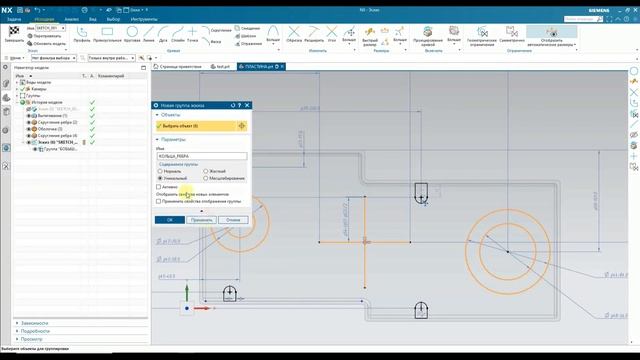640x360 pixels.
Task: Expand the Details panel
Action: click(17, 331)
